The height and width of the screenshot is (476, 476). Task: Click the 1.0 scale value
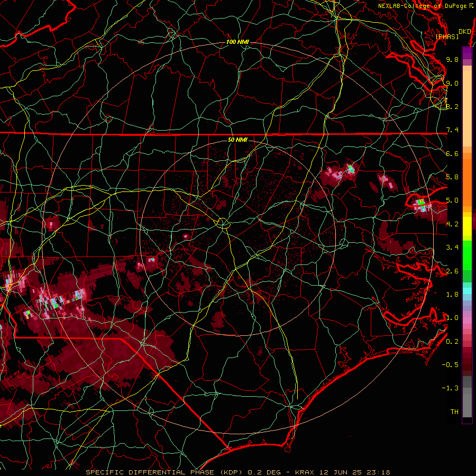click(x=452, y=318)
